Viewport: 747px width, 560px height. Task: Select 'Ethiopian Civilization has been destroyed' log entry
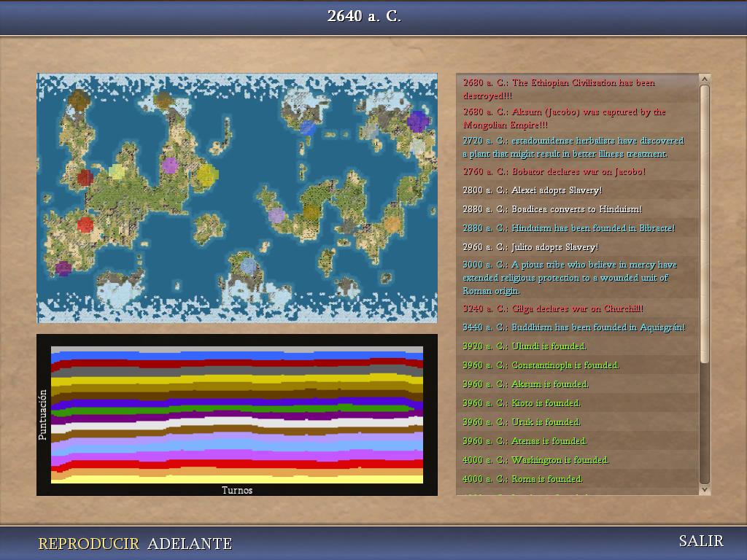point(559,89)
